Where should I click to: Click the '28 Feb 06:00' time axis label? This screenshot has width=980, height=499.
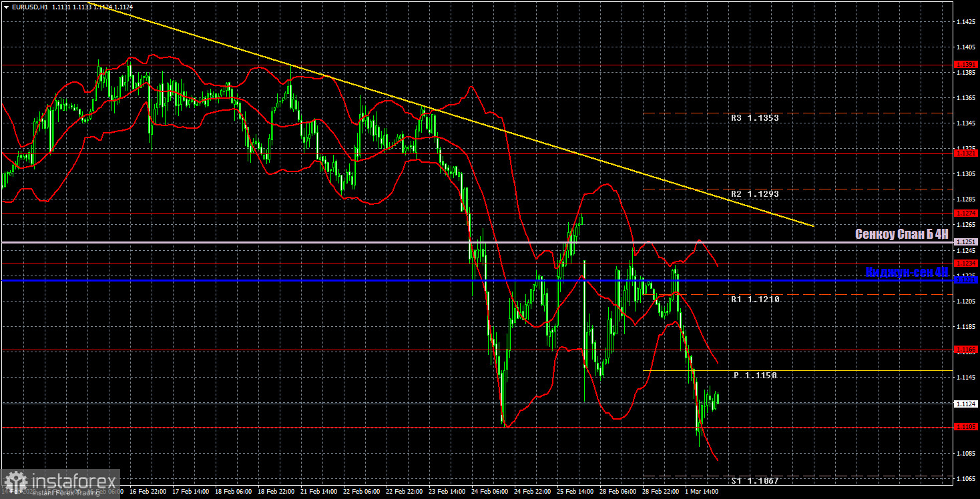(x=618, y=491)
